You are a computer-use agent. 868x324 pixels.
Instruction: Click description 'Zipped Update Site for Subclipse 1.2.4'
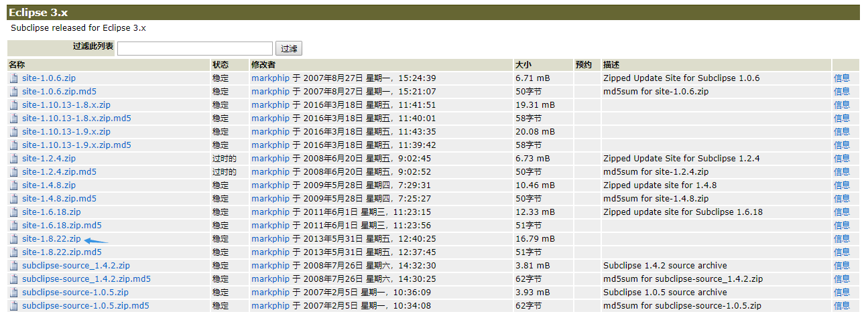tap(682, 159)
